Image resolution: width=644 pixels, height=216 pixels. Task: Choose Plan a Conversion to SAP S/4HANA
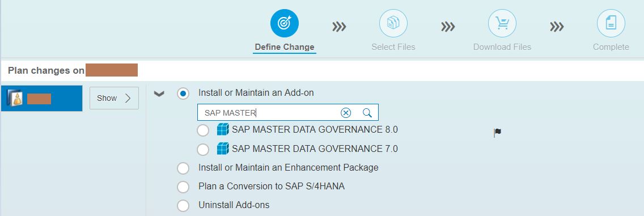pos(183,187)
